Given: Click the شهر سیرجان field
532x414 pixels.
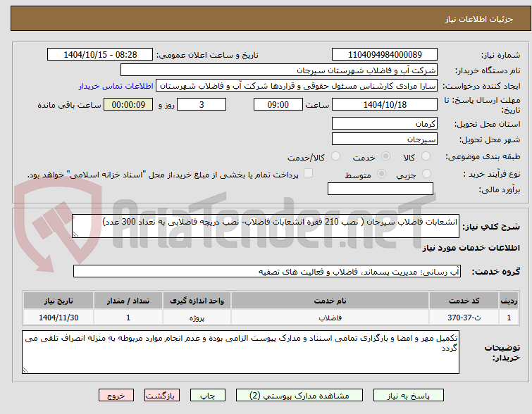Looking at the screenshot, I should [385, 139].
